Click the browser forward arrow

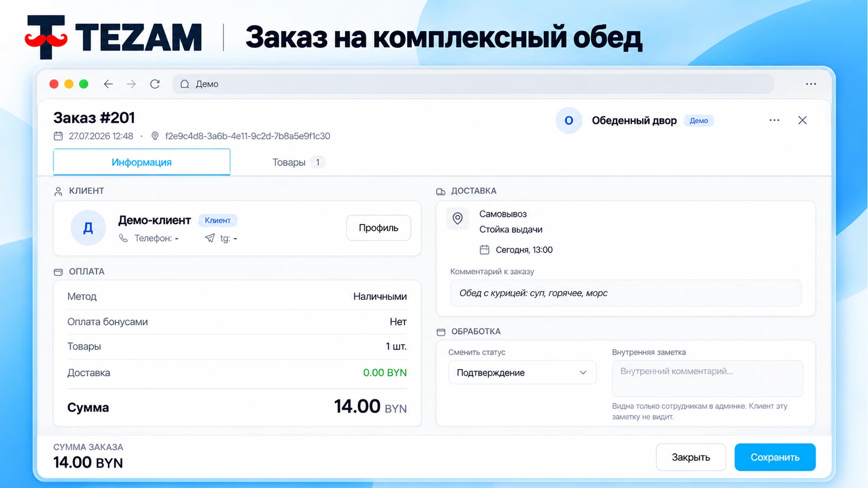tap(131, 84)
